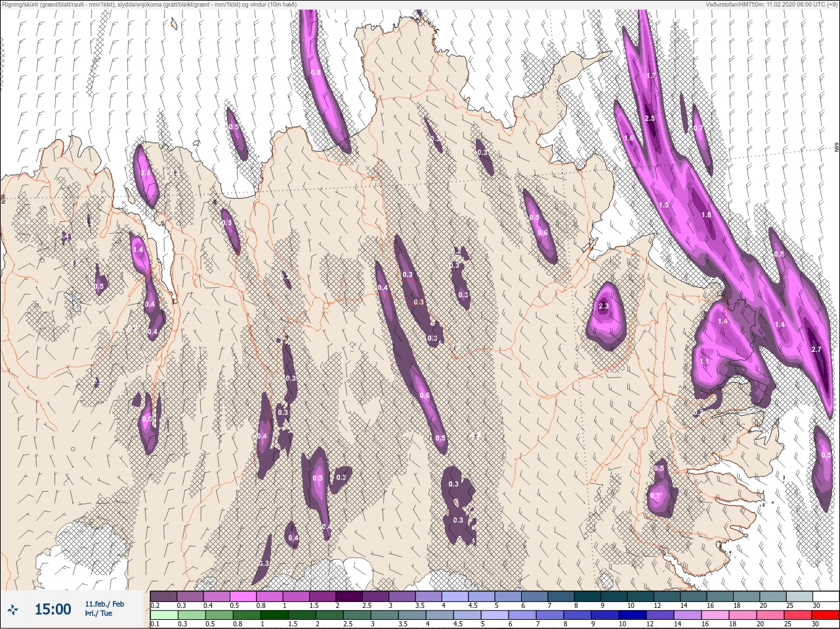Image resolution: width=840 pixels, height=629 pixels.
Task: Select the lower legend dark green swatch starting at 1
Action: 274,615
